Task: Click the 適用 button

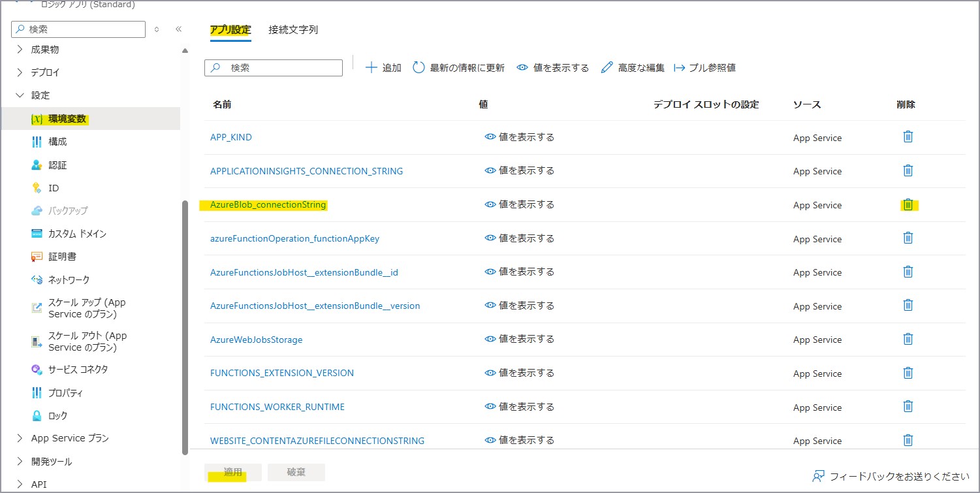Action: tap(233, 472)
